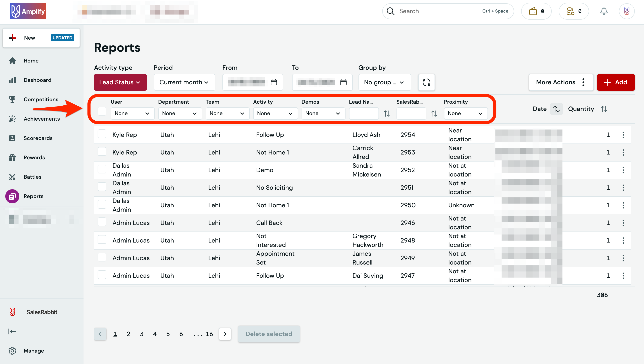Select the Achievements sidebar icon

pos(12,119)
